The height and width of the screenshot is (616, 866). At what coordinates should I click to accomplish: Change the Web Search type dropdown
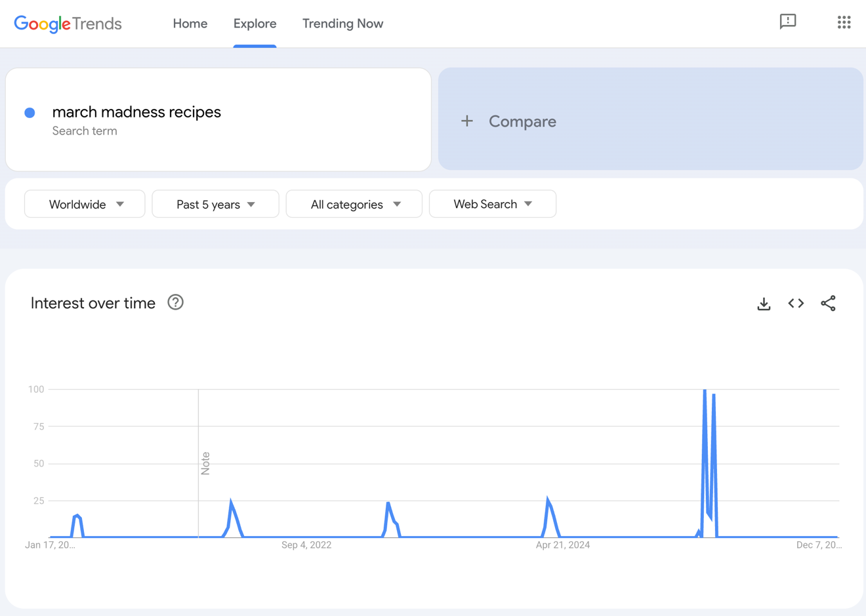493,204
